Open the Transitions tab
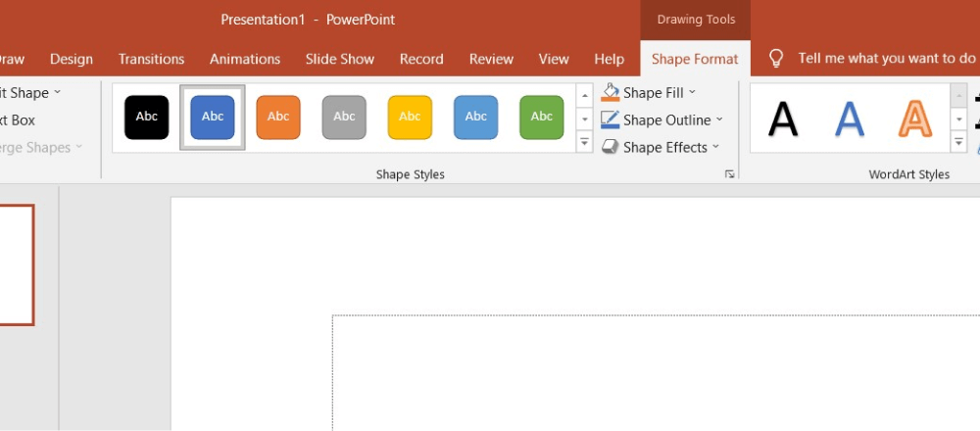This screenshot has width=980, height=431. click(x=151, y=59)
